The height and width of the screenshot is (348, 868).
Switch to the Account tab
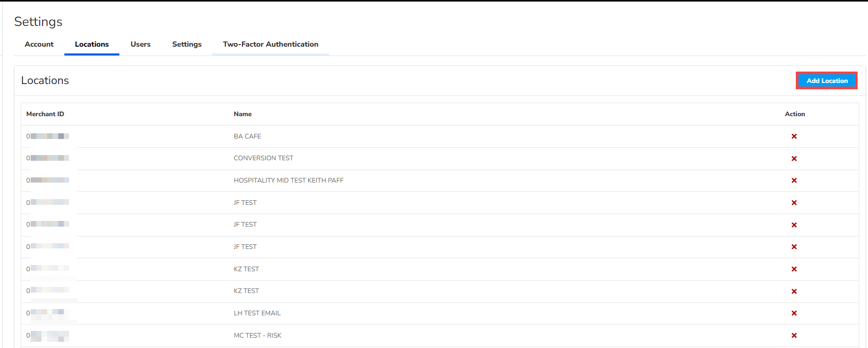point(39,45)
